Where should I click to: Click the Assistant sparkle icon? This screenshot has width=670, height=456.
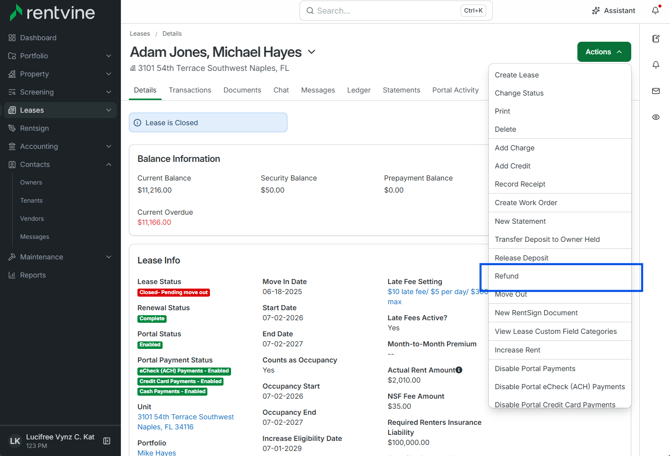point(596,11)
